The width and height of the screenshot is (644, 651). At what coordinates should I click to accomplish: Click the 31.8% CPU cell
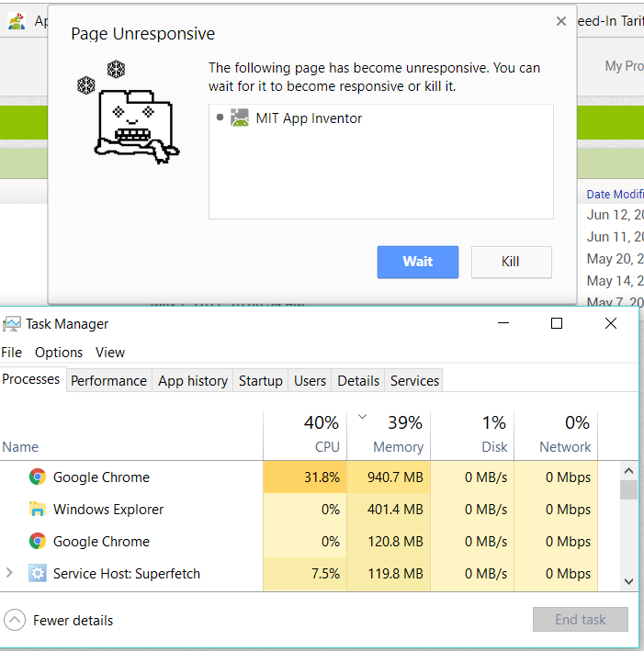tap(305, 477)
